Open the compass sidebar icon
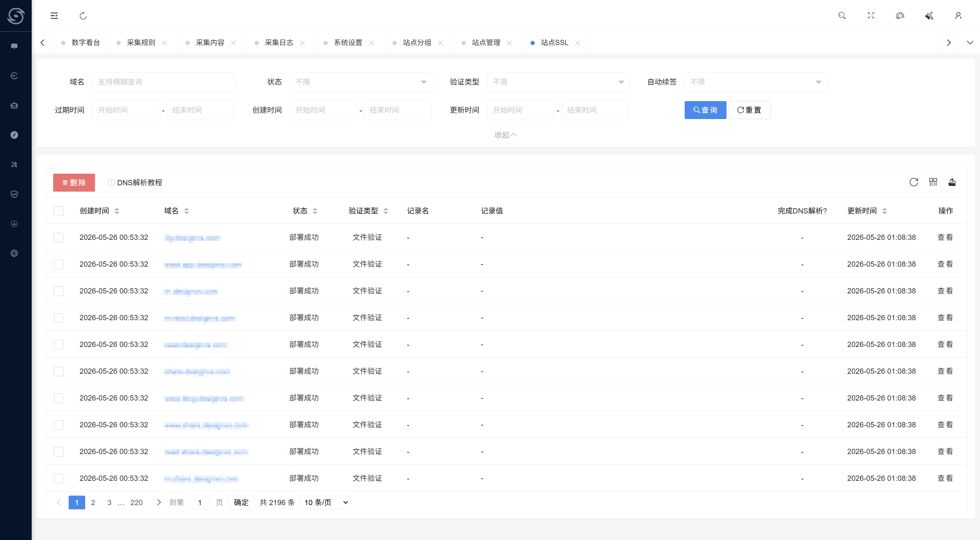 click(x=14, y=135)
